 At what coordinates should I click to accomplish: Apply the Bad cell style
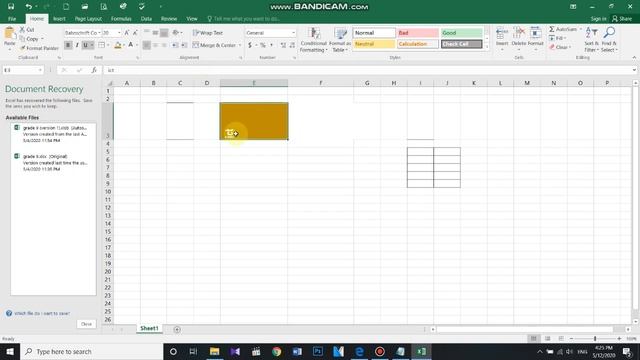click(418, 33)
